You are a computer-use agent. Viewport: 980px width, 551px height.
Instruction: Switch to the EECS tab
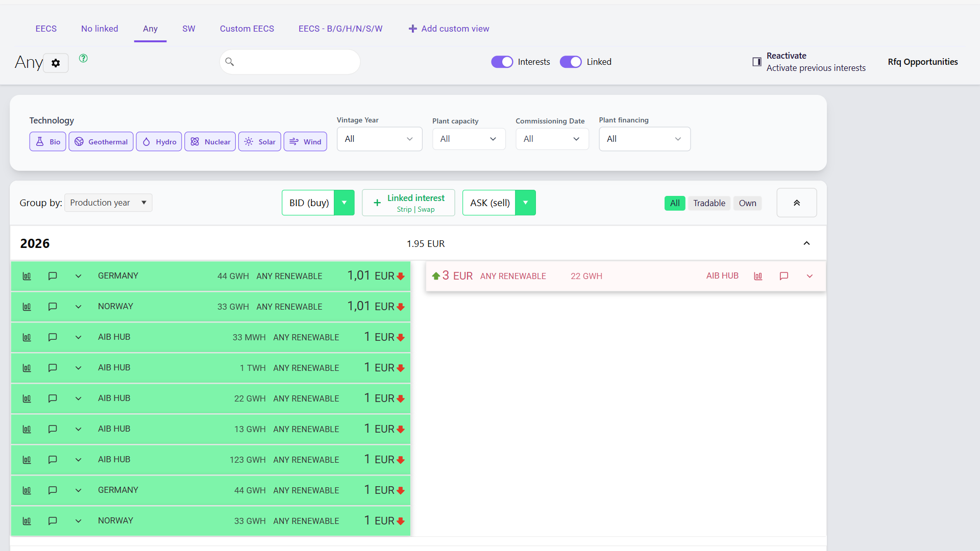(x=46, y=29)
